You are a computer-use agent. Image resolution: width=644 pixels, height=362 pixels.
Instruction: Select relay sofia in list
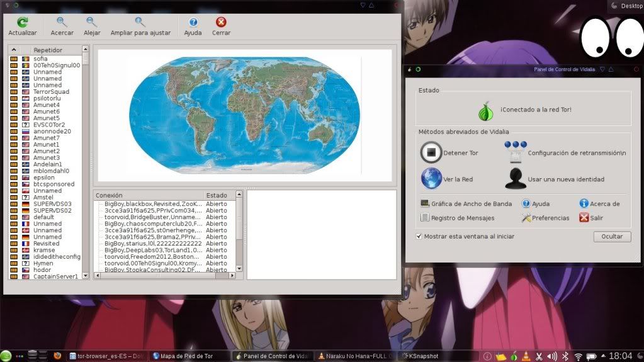tap(41, 59)
